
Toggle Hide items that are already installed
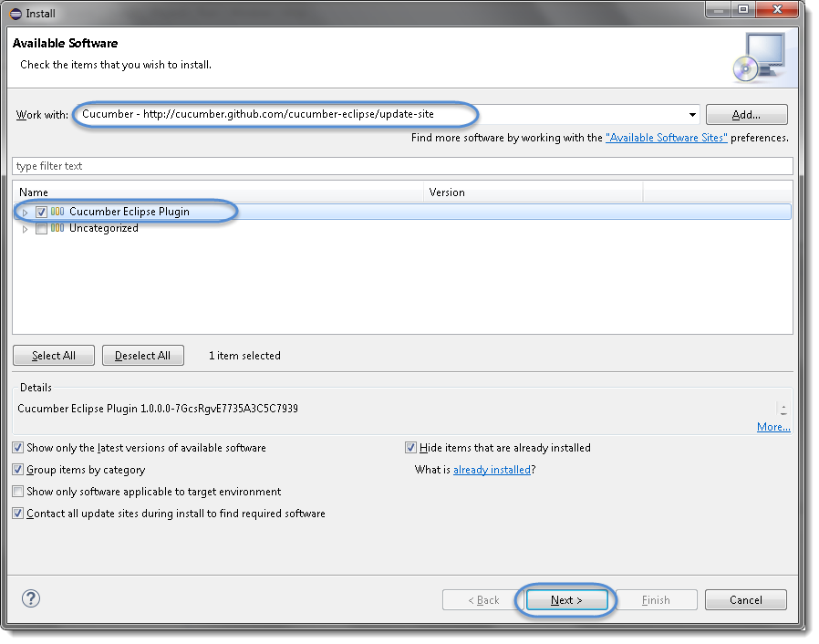coord(410,448)
